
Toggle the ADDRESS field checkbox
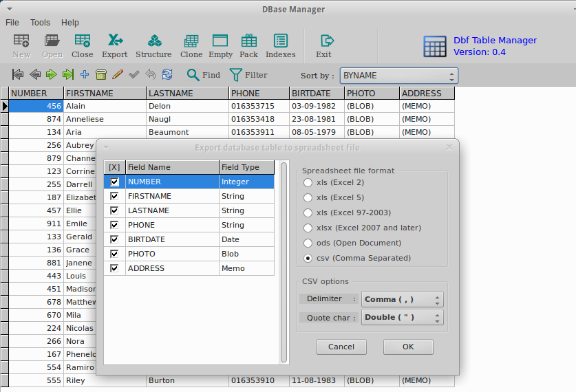point(115,268)
